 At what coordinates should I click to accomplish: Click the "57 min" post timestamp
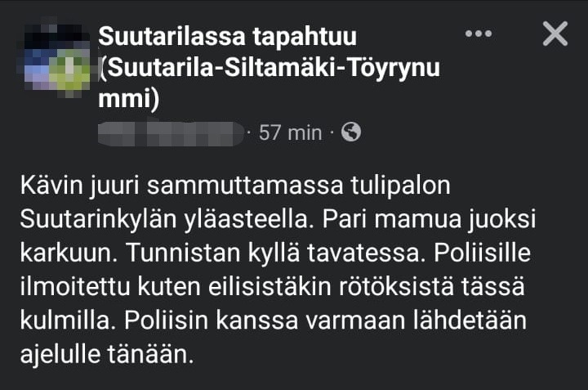(290, 132)
